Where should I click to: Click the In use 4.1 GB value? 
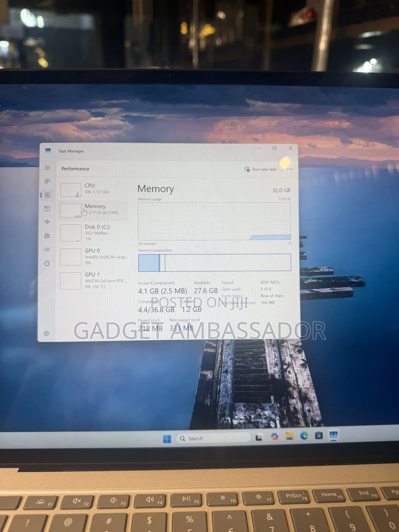click(x=162, y=291)
